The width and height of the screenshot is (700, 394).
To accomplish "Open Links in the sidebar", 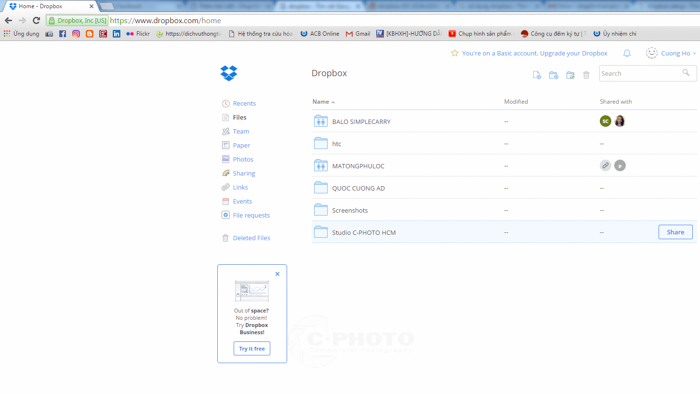I will click(240, 187).
